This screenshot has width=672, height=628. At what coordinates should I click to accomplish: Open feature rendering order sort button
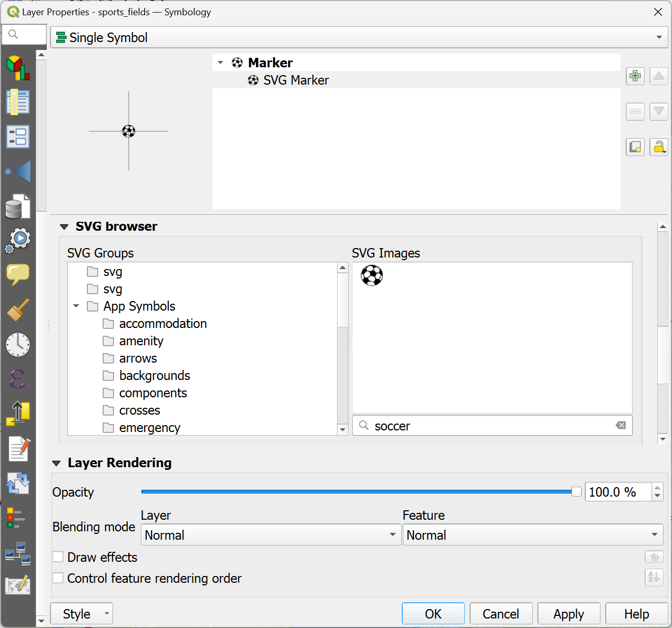pos(654,577)
